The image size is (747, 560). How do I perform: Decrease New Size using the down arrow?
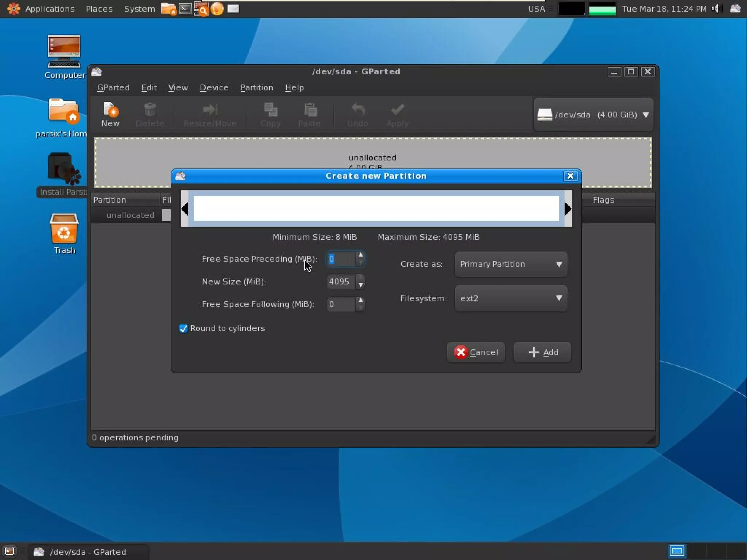point(361,285)
